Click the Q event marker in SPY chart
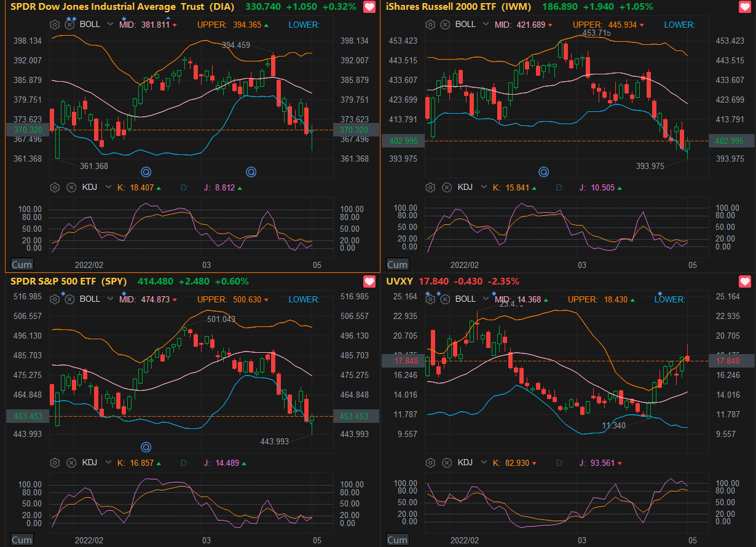This screenshot has height=547, width=756. (x=146, y=447)
